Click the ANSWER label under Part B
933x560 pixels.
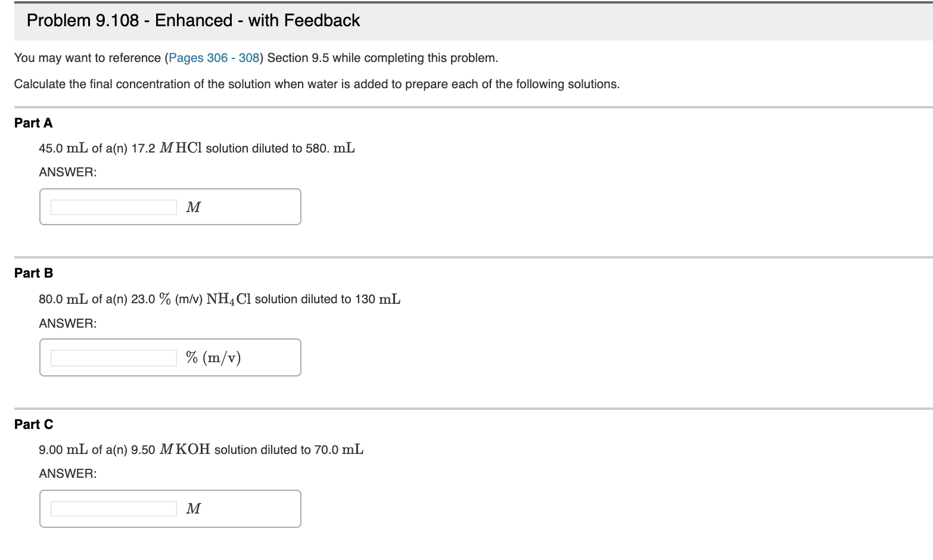[67, 323]
